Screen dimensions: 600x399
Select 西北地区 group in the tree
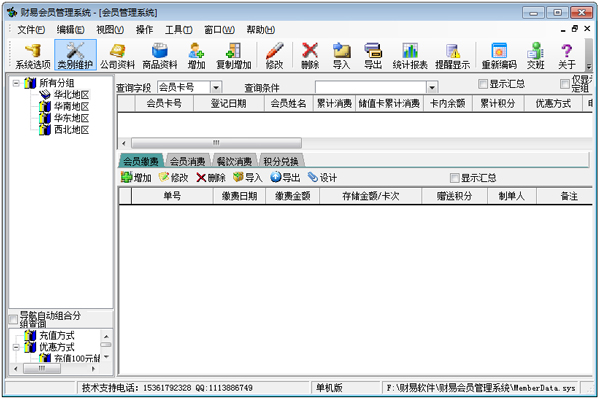click(71, 130)
